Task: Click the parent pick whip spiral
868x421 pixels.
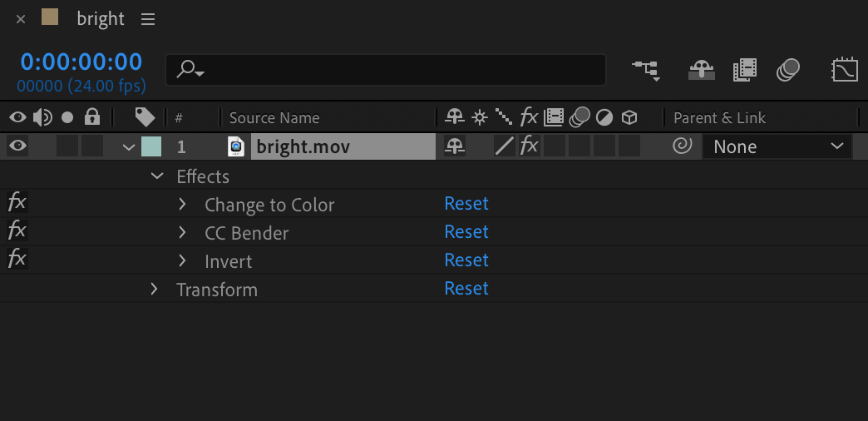Action: pos(682,147)
